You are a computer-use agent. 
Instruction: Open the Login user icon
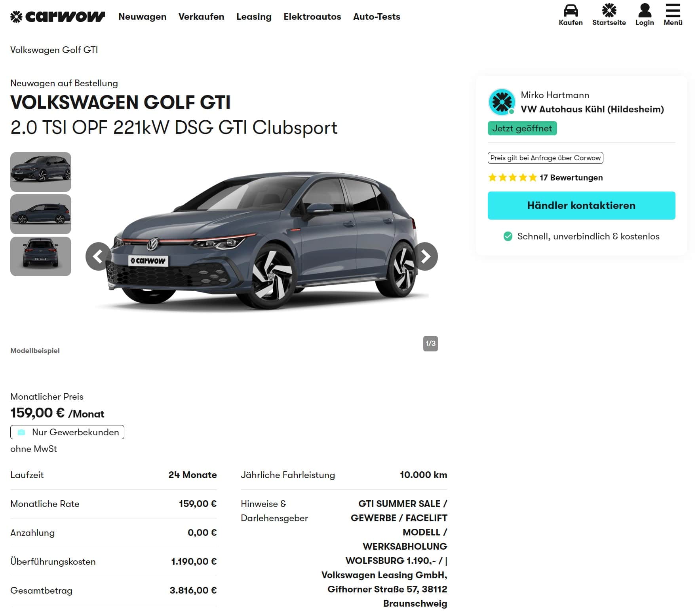645,10
